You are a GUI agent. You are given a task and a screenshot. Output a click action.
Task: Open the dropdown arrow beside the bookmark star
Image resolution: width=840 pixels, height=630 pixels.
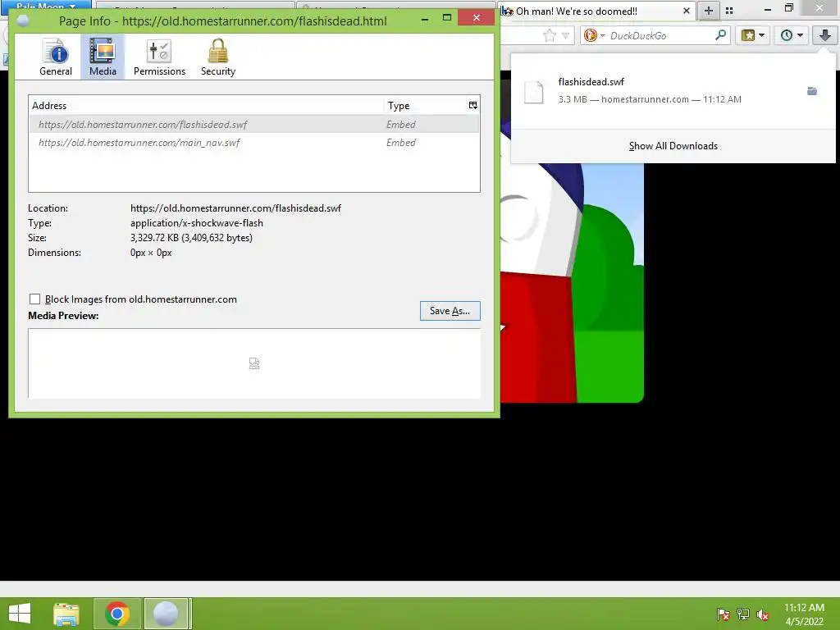tap(565, 36)
